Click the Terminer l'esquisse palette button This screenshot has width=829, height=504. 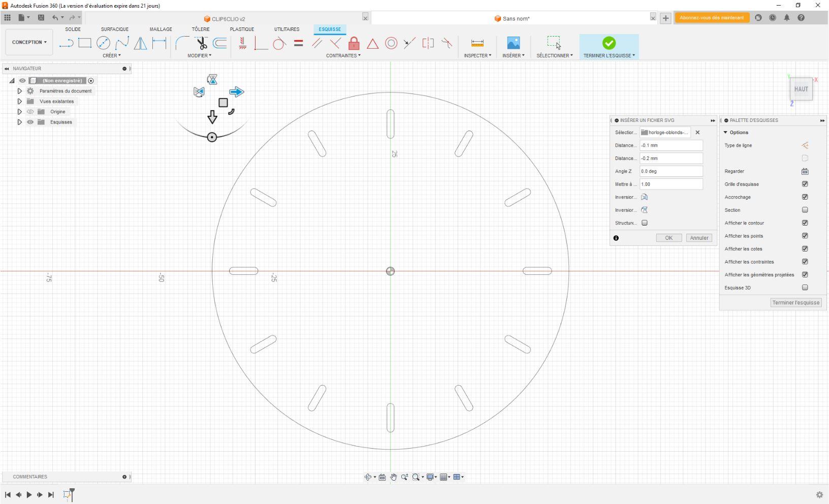tap(795, 302)
